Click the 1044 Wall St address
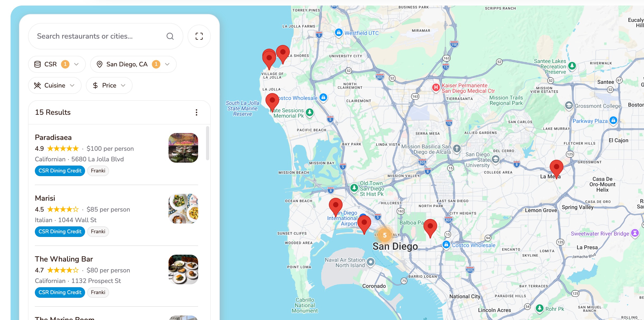The height and width of the screenshot is (320, 644). click(x=77, y=220)
